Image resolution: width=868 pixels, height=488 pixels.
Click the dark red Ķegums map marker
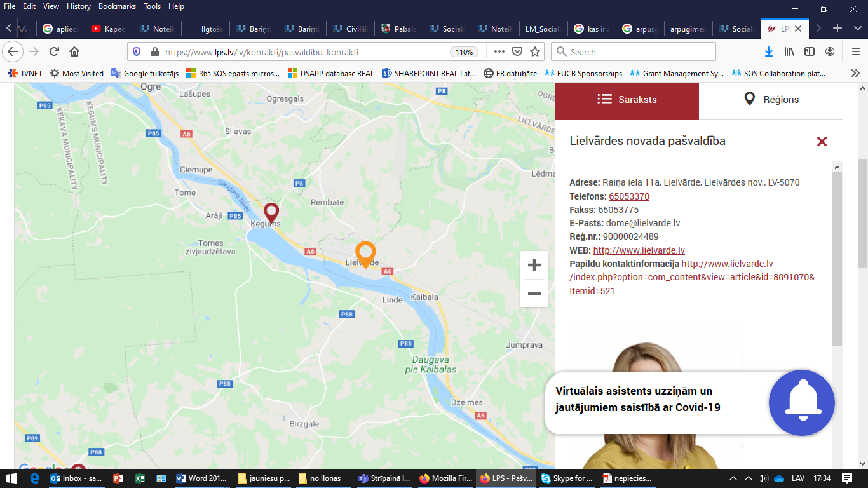271,213
